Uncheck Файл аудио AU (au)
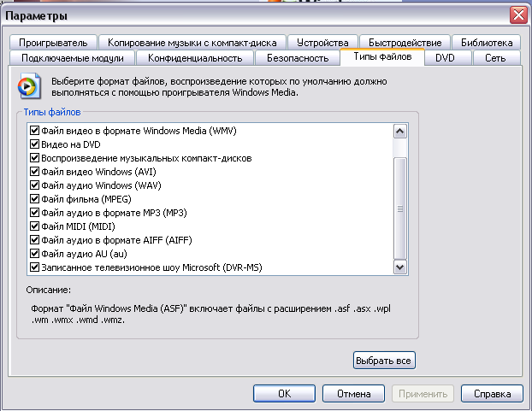Screen dimensions: 532x411 tap(34, 254)
